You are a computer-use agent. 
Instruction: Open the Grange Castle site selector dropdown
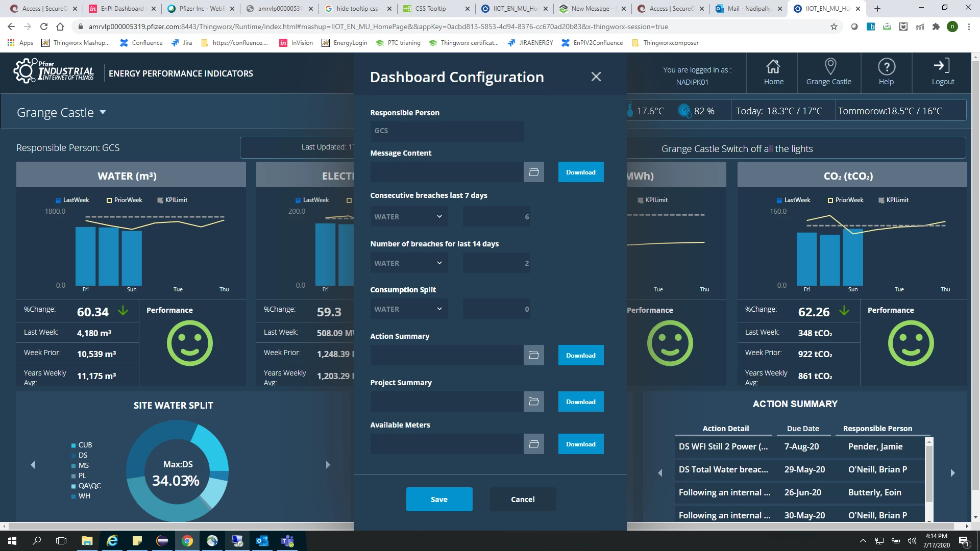point(61,113)
